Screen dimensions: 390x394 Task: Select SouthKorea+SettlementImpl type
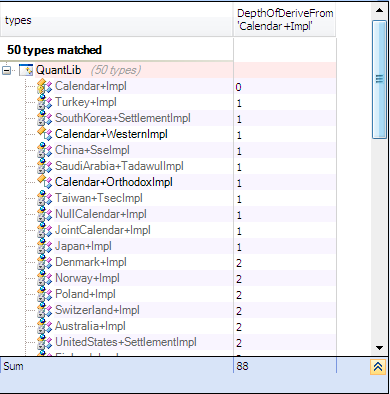(x=123, y=118)
